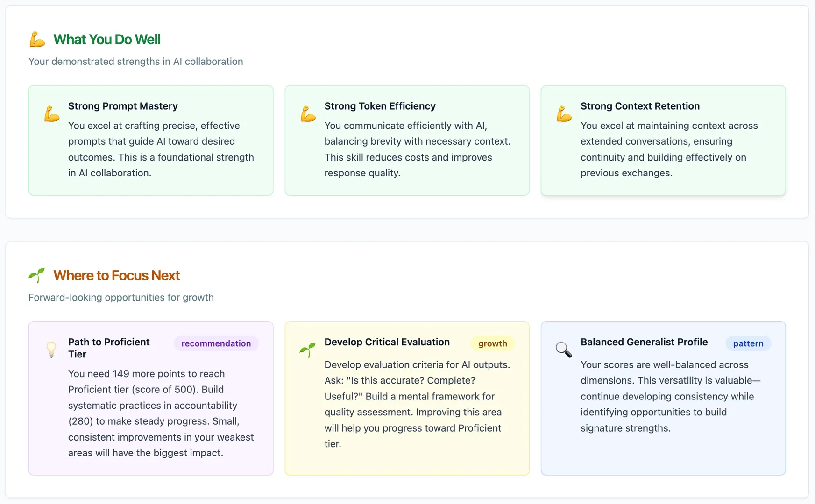Image resolution: width=815 pixels, height=504 pixels.
Task: Click the Forward-looking opportunities for growth subtitle
Action: (x=121, y=298)
